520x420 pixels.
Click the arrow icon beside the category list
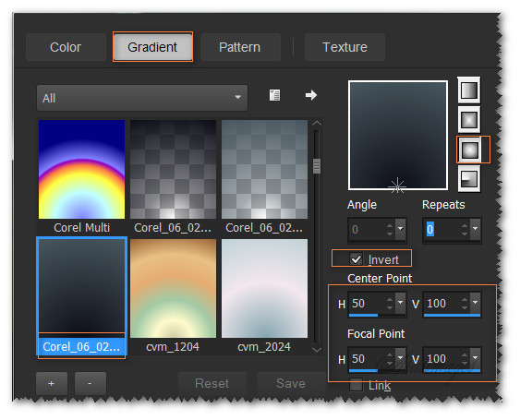coord(310,95)
